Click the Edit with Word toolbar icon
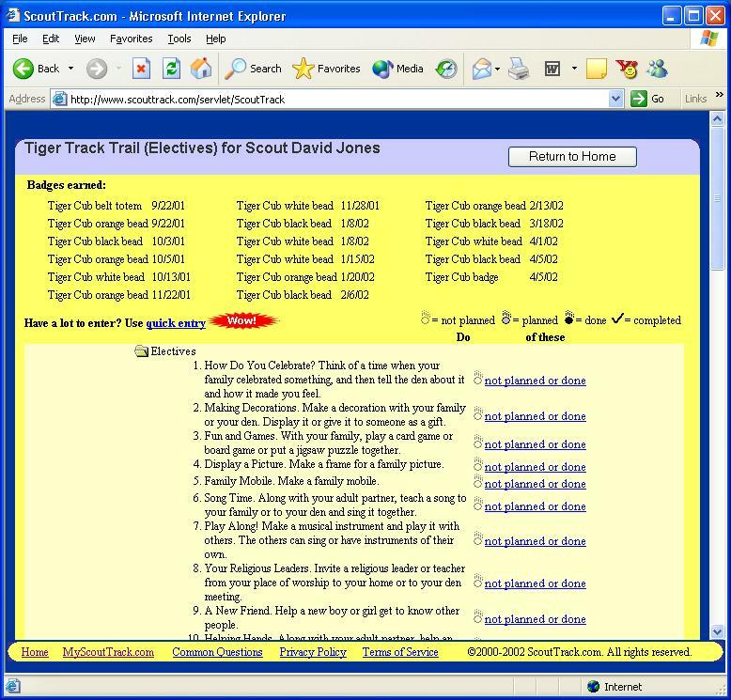 tap(552, 69)
